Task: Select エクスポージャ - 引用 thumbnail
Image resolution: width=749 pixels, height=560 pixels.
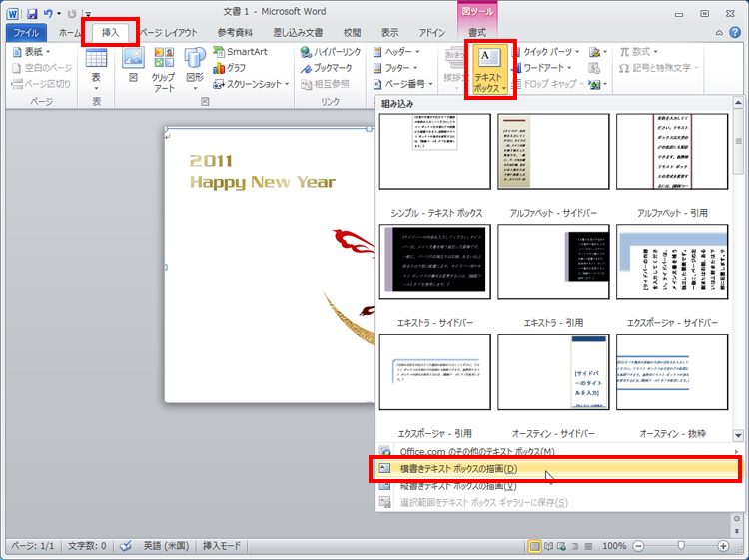Action: pyautogui.click(x=435, y=372)
